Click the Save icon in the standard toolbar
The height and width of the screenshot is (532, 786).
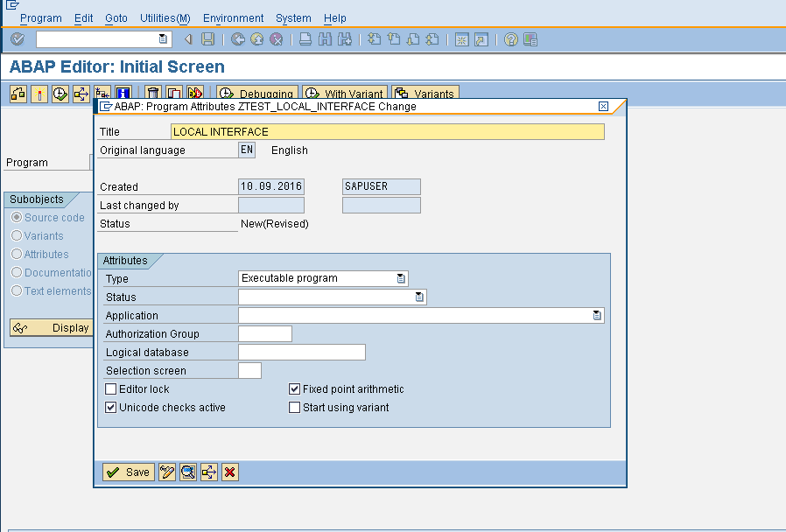pyautogui.click(x=209, y=39)
